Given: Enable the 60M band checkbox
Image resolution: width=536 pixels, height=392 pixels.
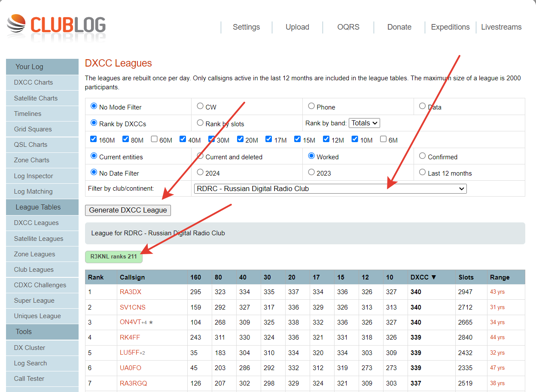Looking at the screenshot, I should (x=154, y=139).
